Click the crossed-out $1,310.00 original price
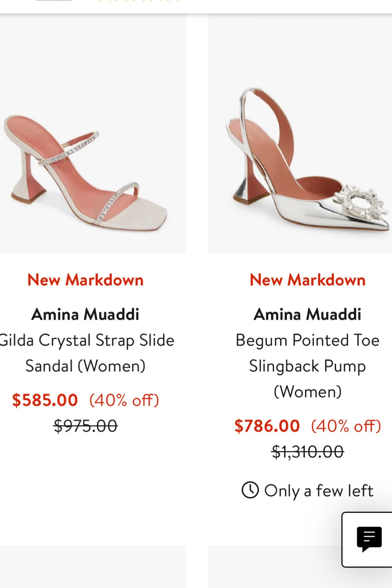The height and width of the screenshot is (588, 392). pos(307,452)
